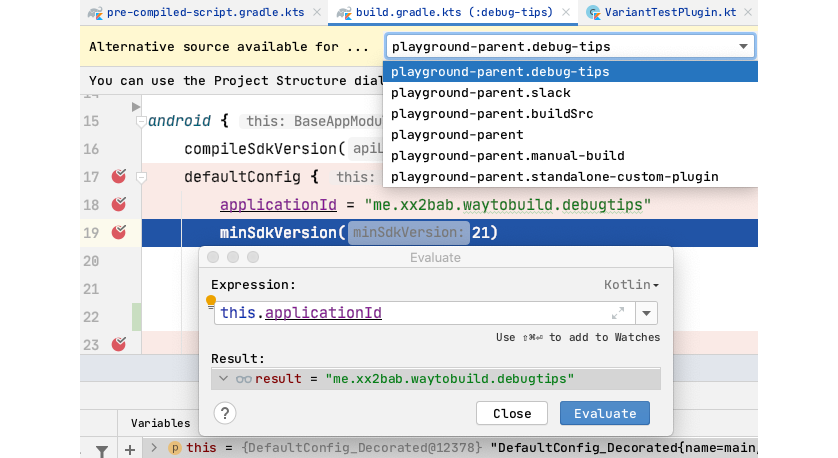Choose playground-parent.slack from the list
Image resolution: width=838 pixels, height=458 pixels.
(x=570, y=92)
